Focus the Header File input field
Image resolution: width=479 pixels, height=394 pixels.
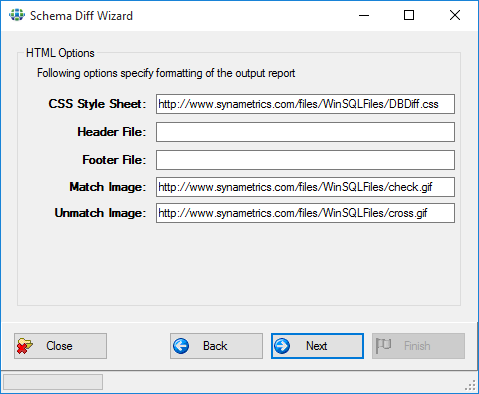point(305,132)
